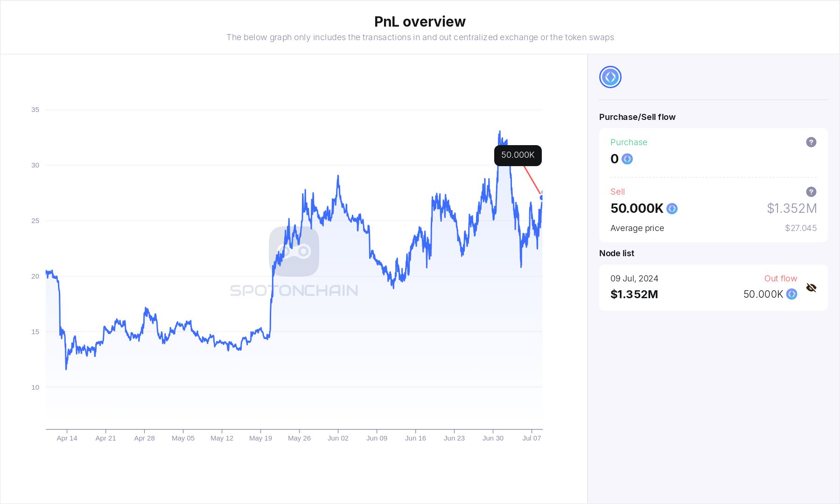
Task: Click the 50.000K tooltip on the chart
Action: click(x=517, y=155)
